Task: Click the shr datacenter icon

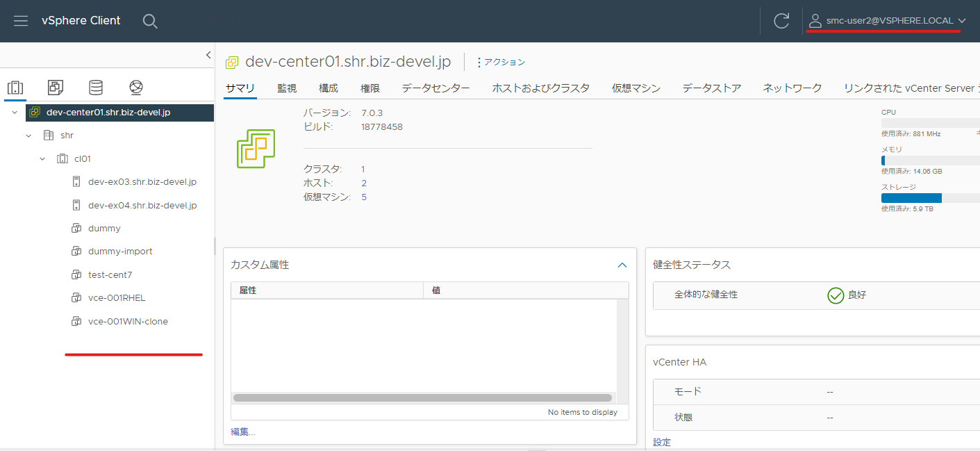Action: tap(49, 136)
